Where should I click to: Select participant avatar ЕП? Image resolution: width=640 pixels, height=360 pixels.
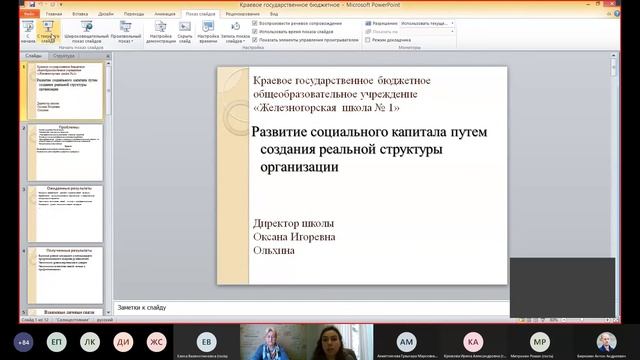(x=56, y=342)
